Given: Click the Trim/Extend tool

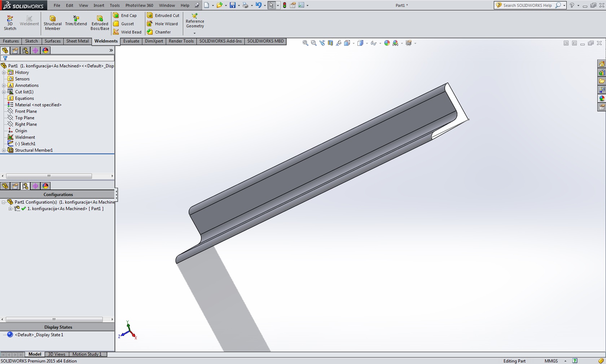Looking at the screenshot, I should pyautogui.click(x=76, y=21).
